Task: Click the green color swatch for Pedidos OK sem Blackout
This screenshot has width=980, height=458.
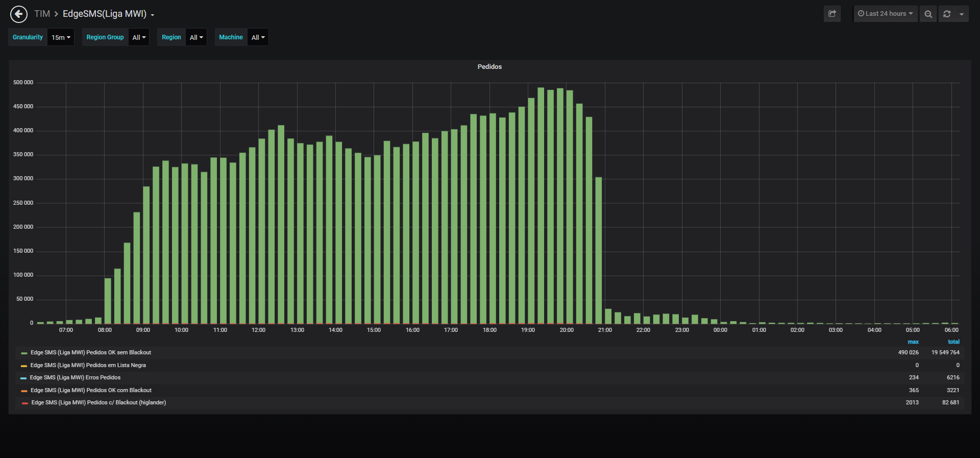Action: (24, 353)
